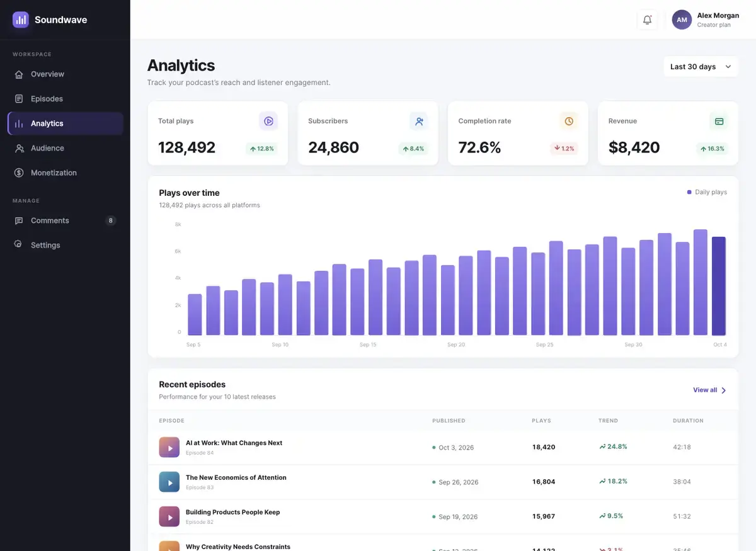Click the 128,492 total plays value
Screen dimensions: 756x551
[186, 147]
